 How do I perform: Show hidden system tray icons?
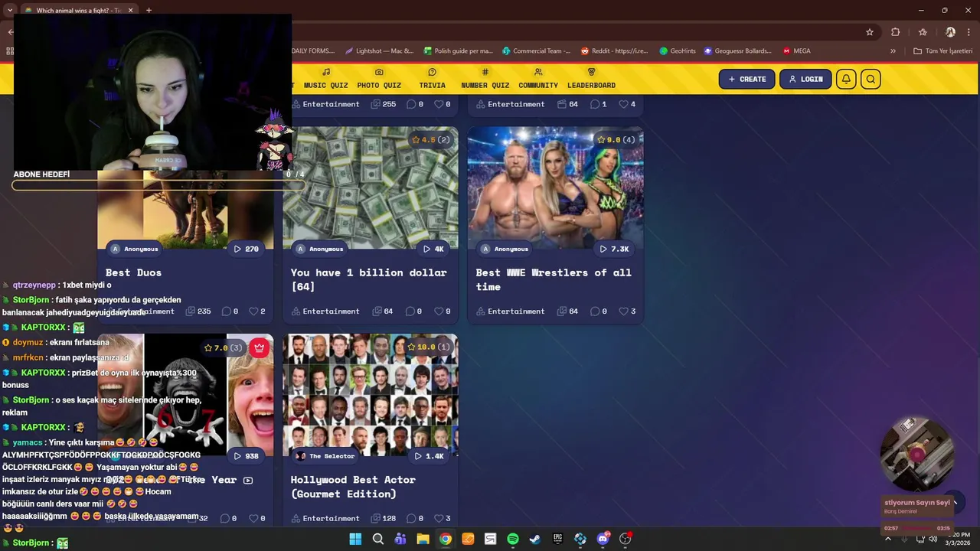(x=887, y=539)
